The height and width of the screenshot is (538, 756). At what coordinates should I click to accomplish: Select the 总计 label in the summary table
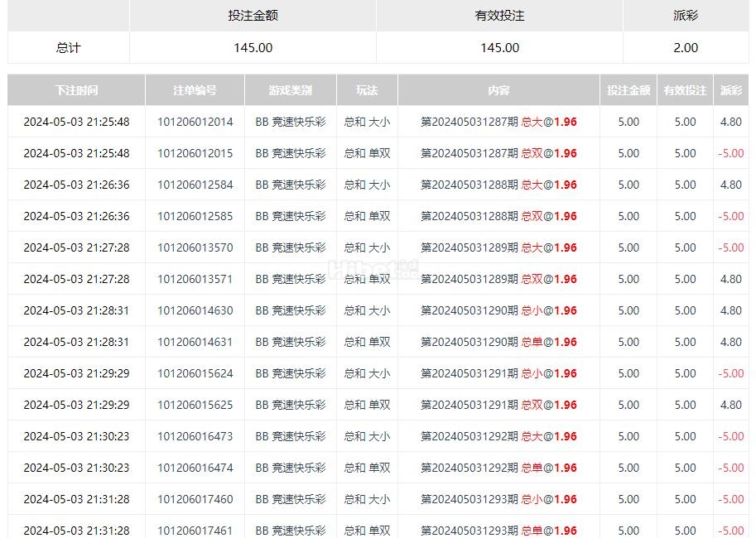[68, 48]
